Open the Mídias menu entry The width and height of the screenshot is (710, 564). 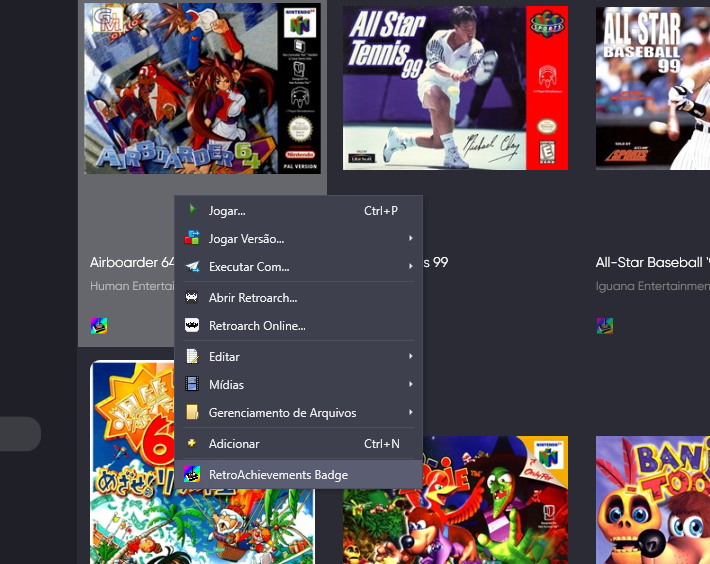coord(298,385)
